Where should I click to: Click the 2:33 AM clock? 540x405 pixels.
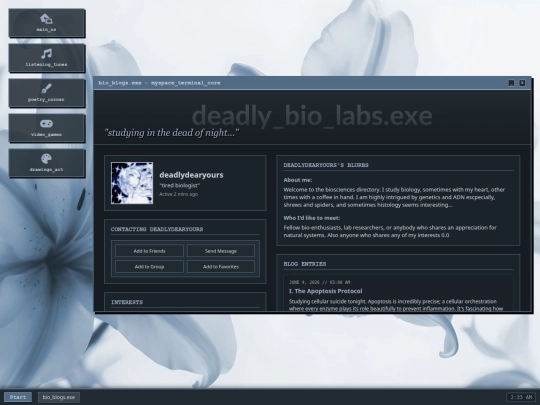tap(521, 397)
